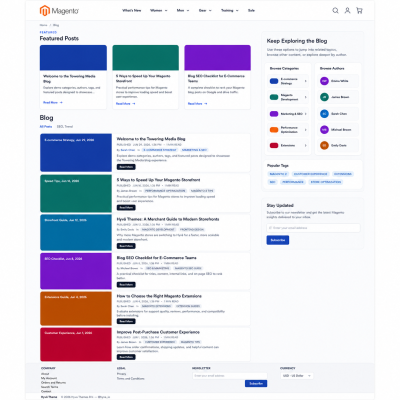The height and width of the screenshot is (400, 400).
Task: Open 'Hyvä Themes: A Merchant Guide' post title
Action: (x=168, y=219)
